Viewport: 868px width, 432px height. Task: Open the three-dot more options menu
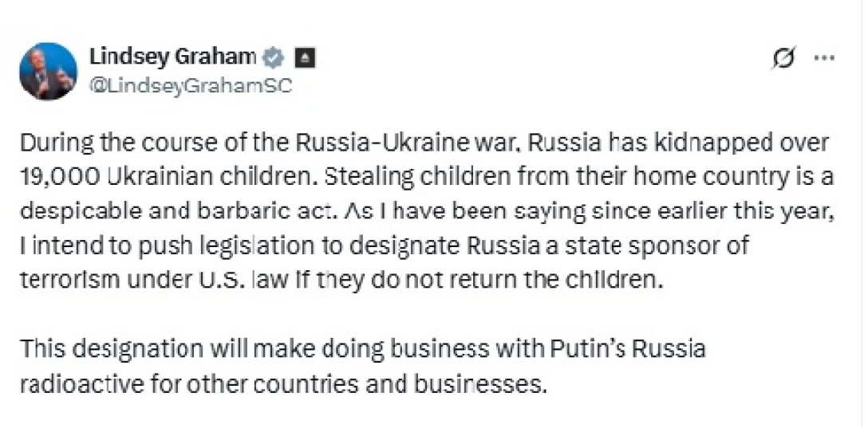[x=823, y=58]
